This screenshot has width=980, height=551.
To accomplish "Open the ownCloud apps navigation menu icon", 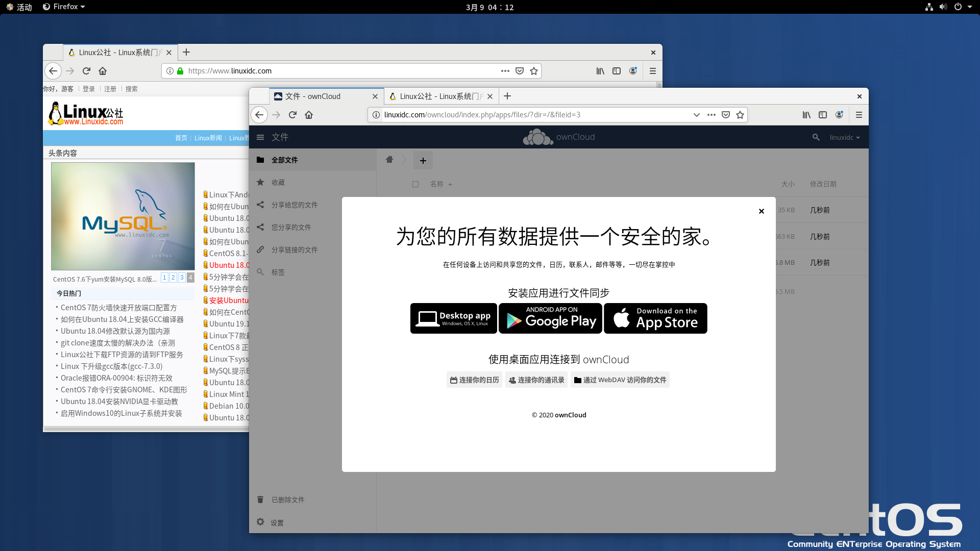I will click(260, 137).
